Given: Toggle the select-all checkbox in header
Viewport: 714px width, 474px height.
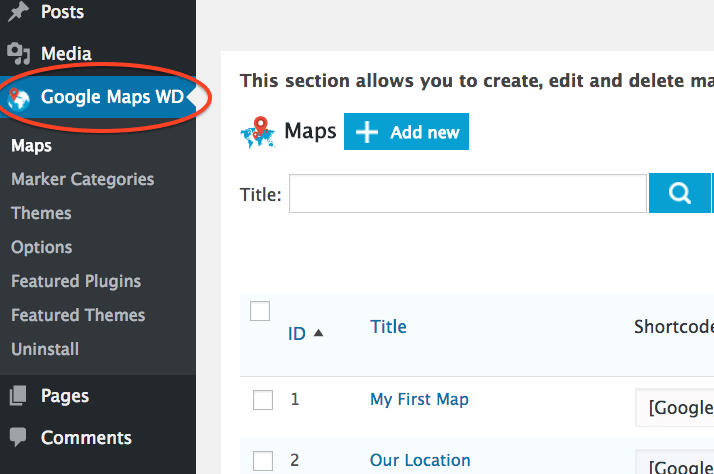Looking at the screenshot, I should click(x=260, y=311).
